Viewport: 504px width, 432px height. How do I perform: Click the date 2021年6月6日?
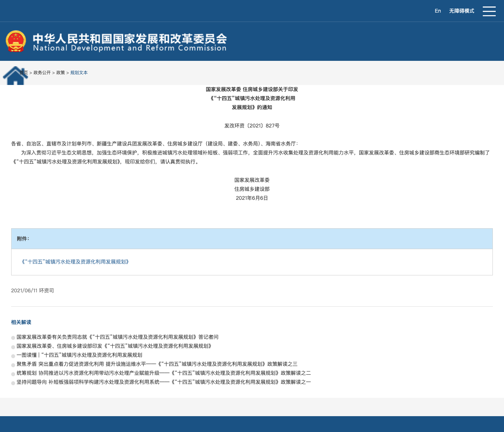pos(252,198)
